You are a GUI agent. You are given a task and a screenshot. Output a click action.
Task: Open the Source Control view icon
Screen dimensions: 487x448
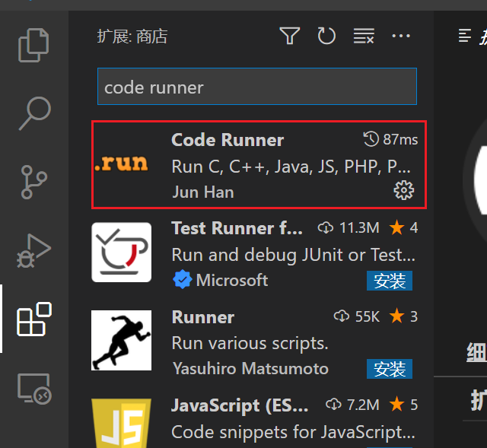point(33,182)
